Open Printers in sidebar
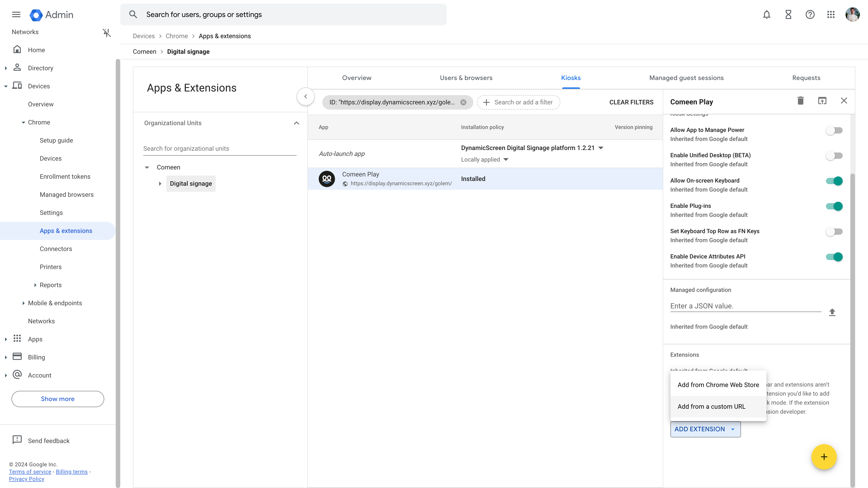868x488 pixels. [51, 267]
